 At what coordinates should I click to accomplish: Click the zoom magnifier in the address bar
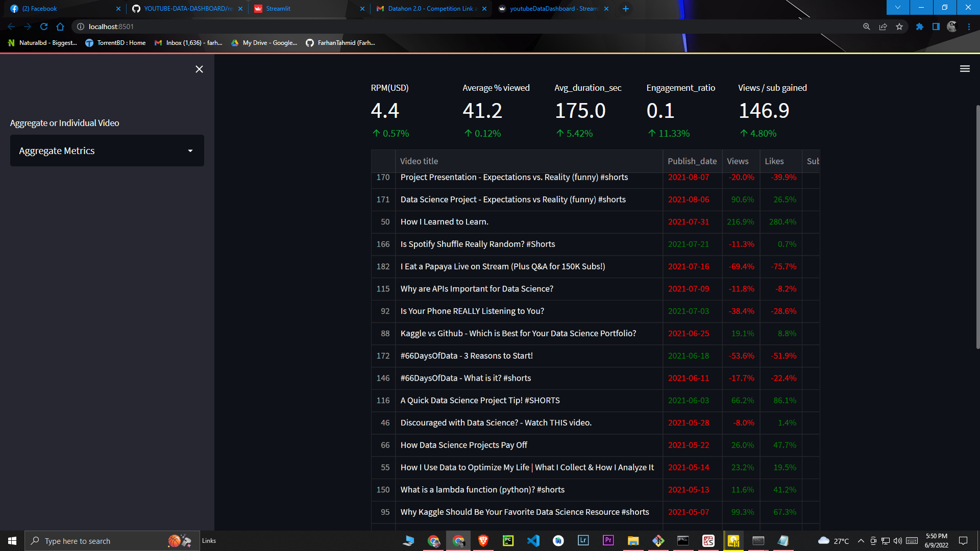click(x=866, y=26)
